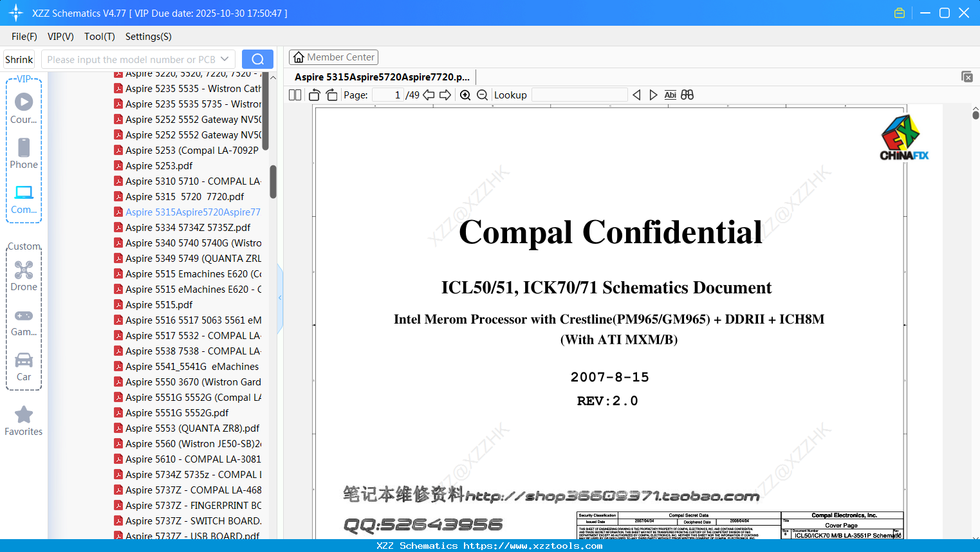Viewport: 980px width, 552px height.
Task: Open Aspire 5517 5532 - COMPAL file
Action: point(188,336)
